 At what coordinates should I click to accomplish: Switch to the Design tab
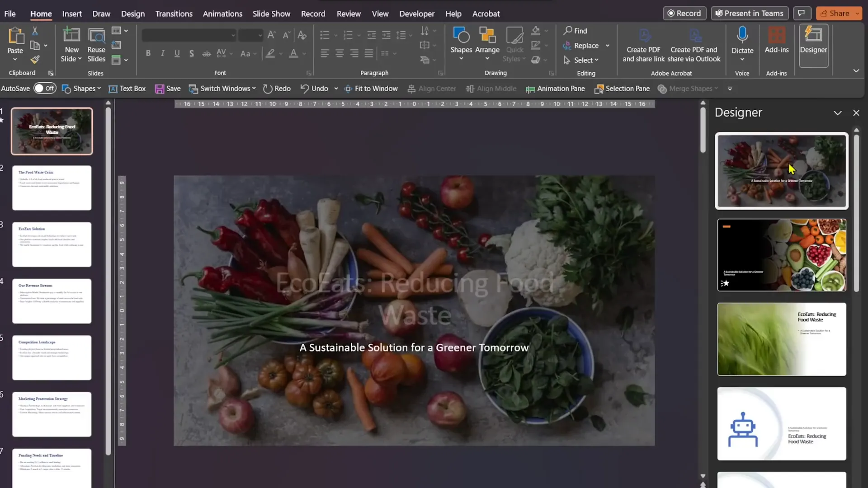click(133, 14)
